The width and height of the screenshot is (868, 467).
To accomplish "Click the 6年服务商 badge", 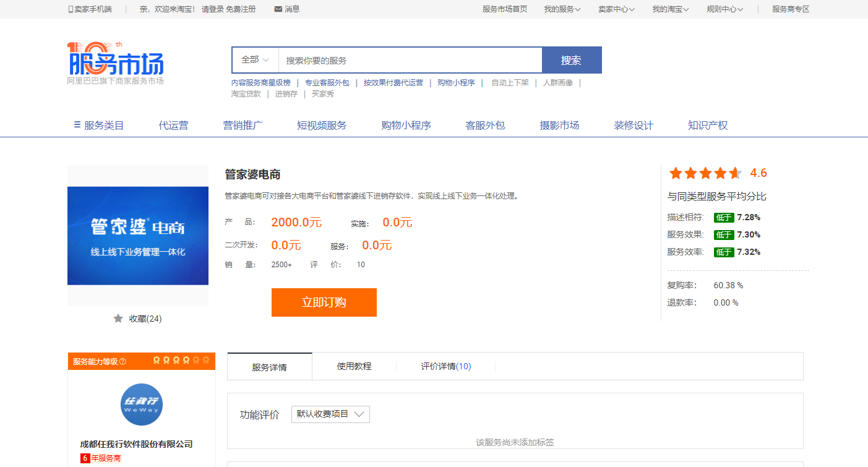I will pos(101,458).
